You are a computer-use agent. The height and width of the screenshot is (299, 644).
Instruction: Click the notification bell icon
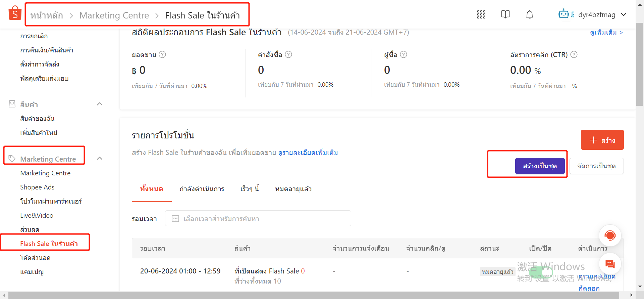(x=529, y=14)
